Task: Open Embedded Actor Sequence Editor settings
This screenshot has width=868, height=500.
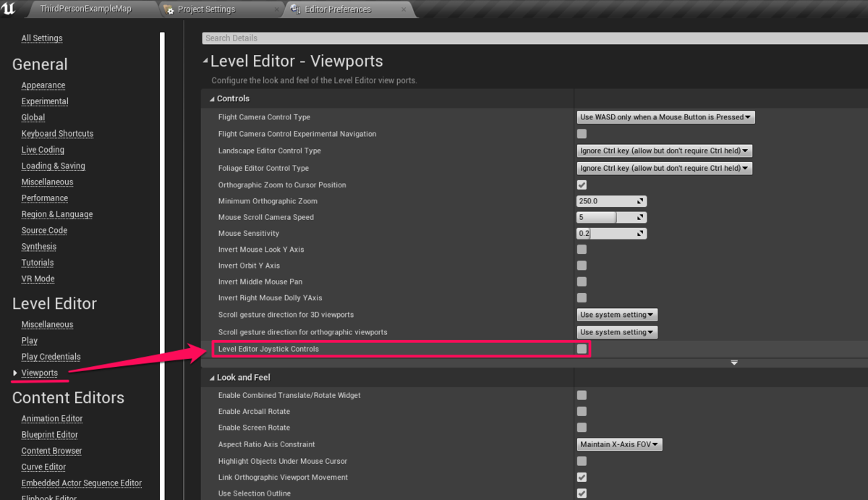Action: pyautogui.click(x=82, y=483)
